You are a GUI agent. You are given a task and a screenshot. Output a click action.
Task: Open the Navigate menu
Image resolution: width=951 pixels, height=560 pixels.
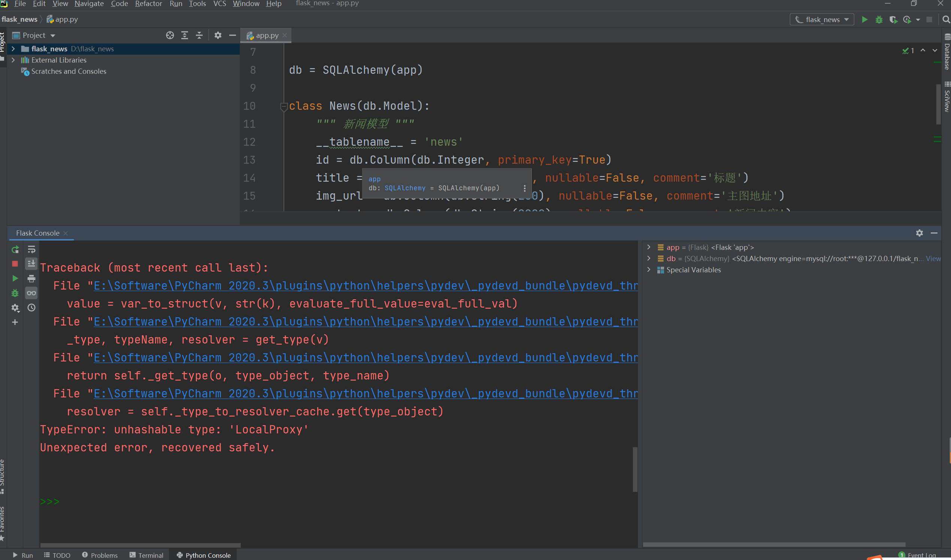pyautogui.click(x=89, y=4)
